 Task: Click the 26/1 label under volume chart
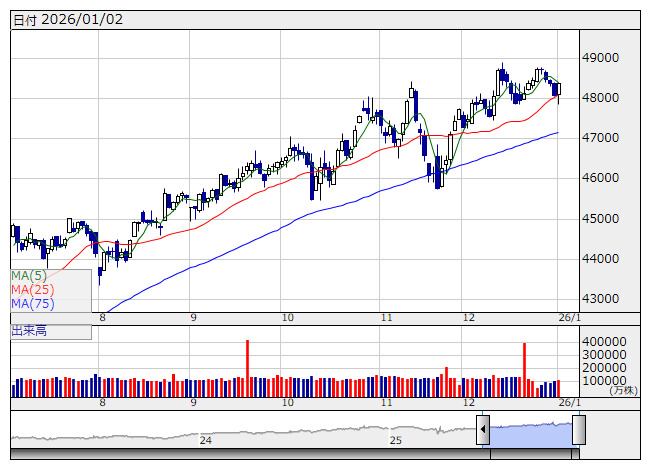[x=569, y=403]
